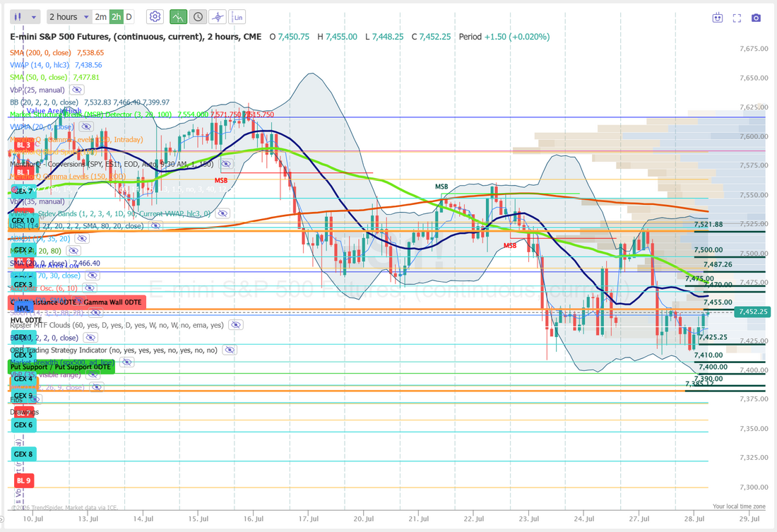Open the chart settings gear
777x532 pixels.
(155, 17)
